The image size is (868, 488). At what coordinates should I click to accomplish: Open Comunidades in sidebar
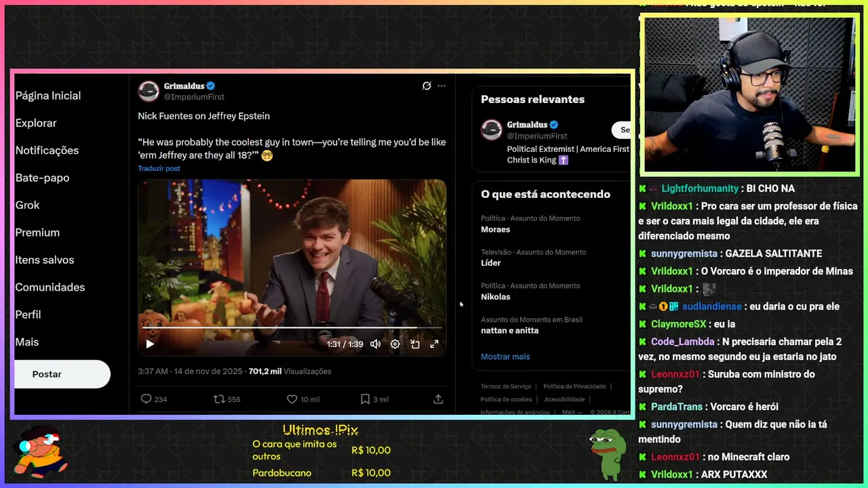tap(50, 287)
